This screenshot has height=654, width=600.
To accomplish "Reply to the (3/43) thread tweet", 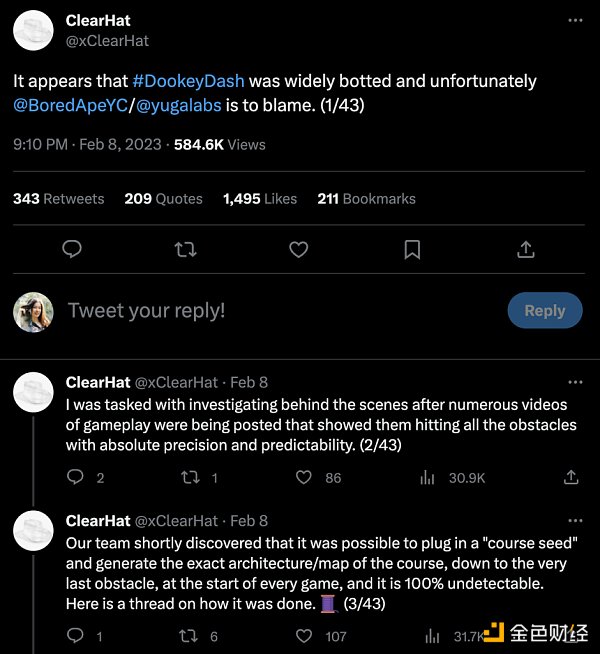I will point(75,635).
